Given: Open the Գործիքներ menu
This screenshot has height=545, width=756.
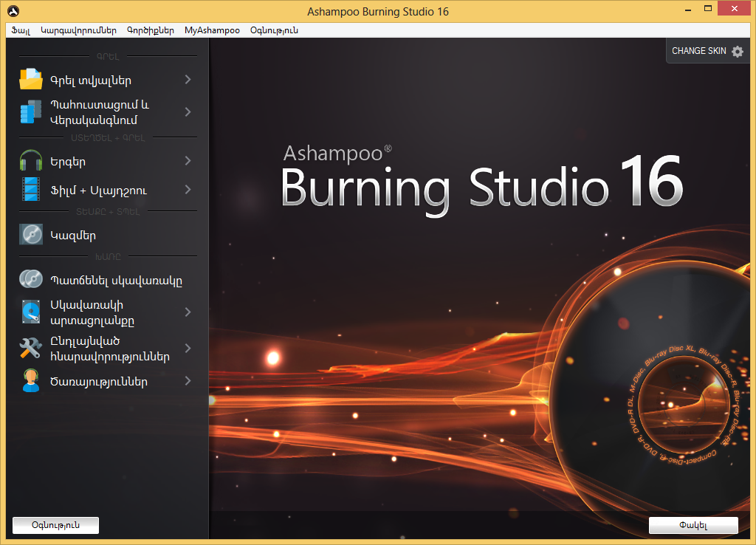Looking at the screenshot, I should 151,30.
